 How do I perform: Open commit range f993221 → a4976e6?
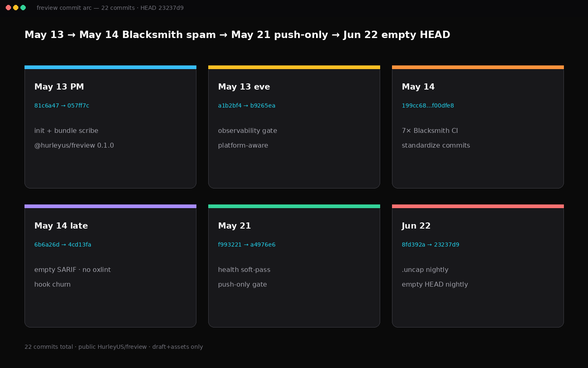[247, 245]
